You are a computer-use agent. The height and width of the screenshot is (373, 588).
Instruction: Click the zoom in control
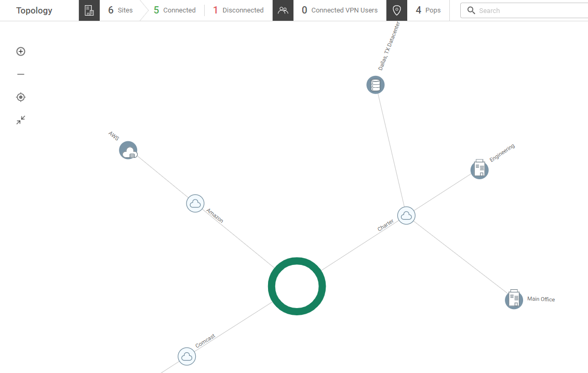point(20,51)
